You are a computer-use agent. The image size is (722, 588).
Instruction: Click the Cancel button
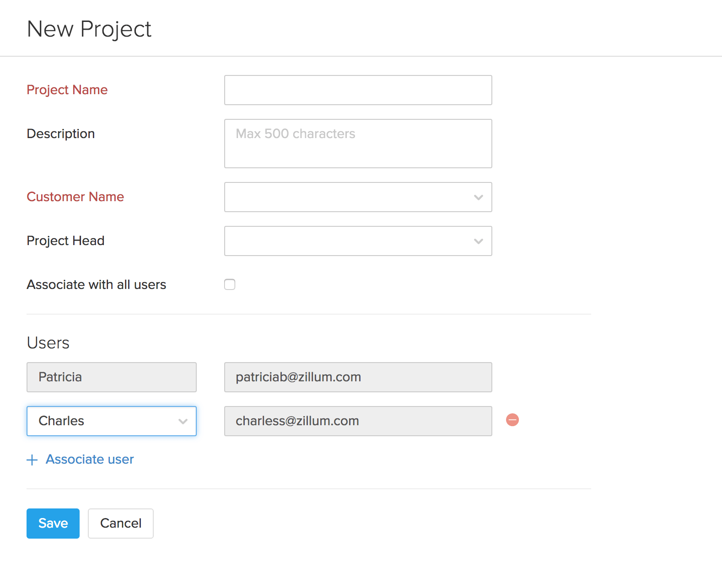[x=121, y=524]
